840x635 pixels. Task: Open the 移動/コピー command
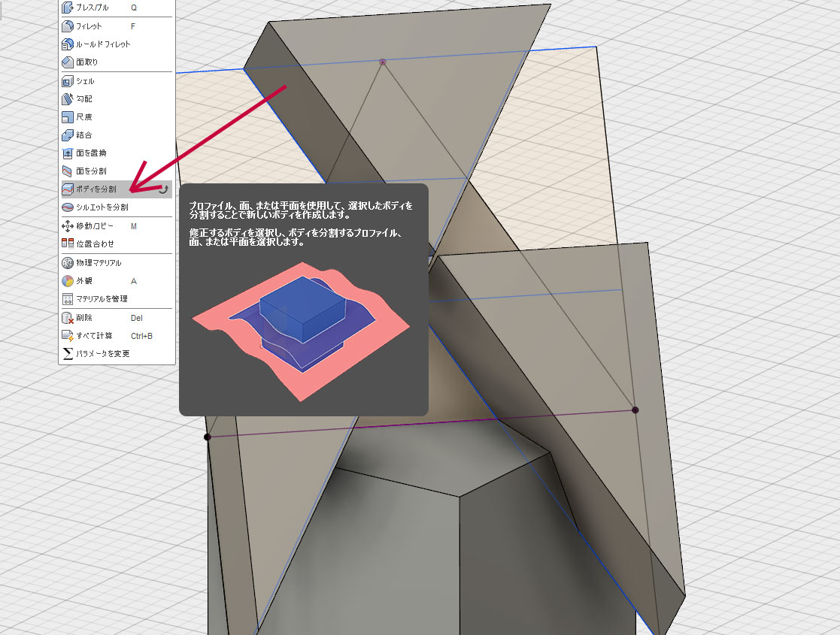click(x=95, y=226)
